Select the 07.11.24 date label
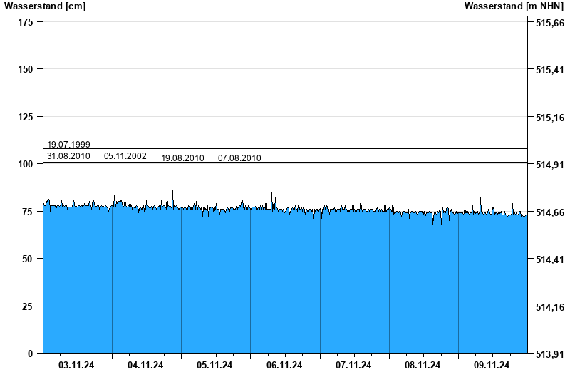The image size is (570, 392). [353, 366]
